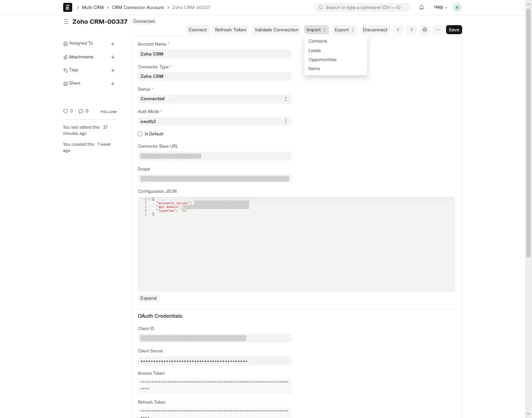532x418 pixels.
Task: Click the Connector Base URL field
Action: click(214, 156)
